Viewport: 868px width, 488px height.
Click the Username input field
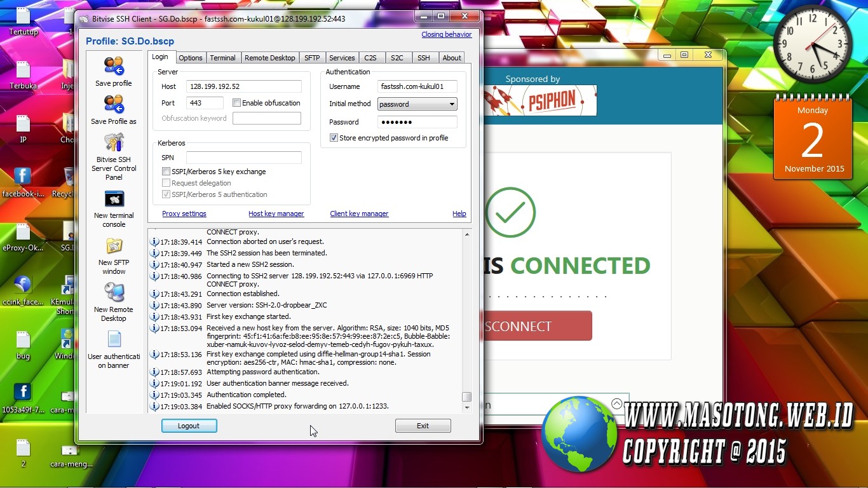(417, 86)
